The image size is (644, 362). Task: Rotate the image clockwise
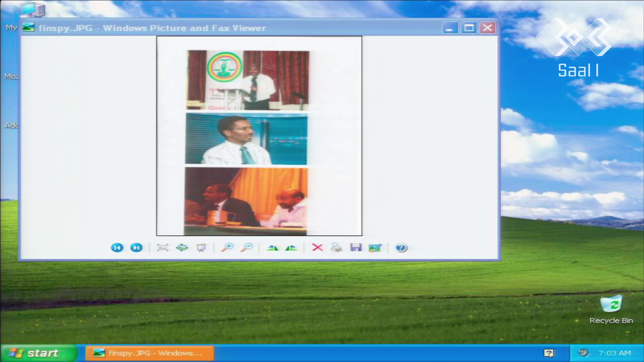coord(272,248)
